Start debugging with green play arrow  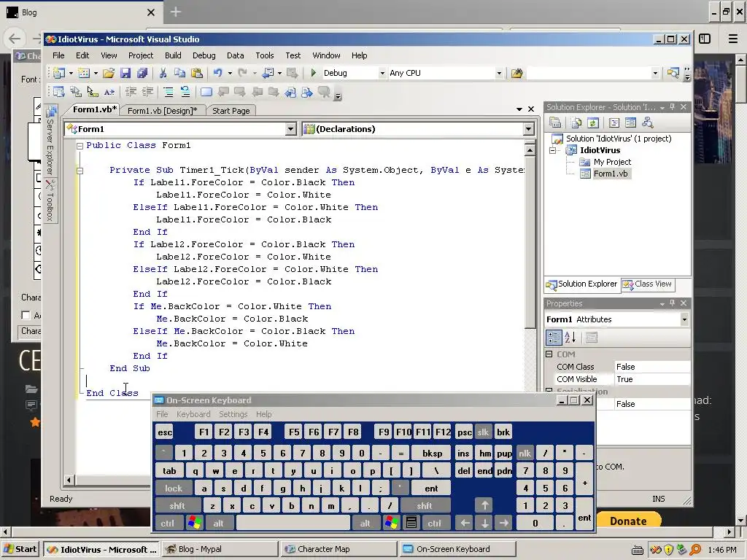coord(314,73)
